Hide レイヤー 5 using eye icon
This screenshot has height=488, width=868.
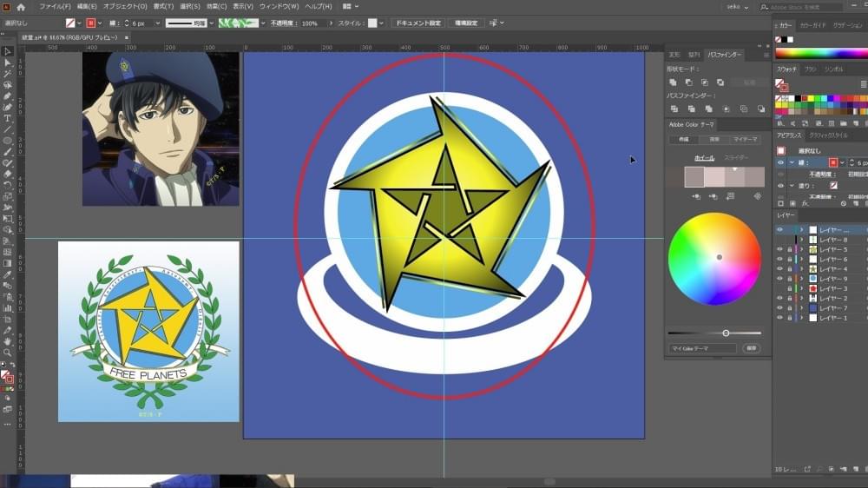(x=780, y=249)
